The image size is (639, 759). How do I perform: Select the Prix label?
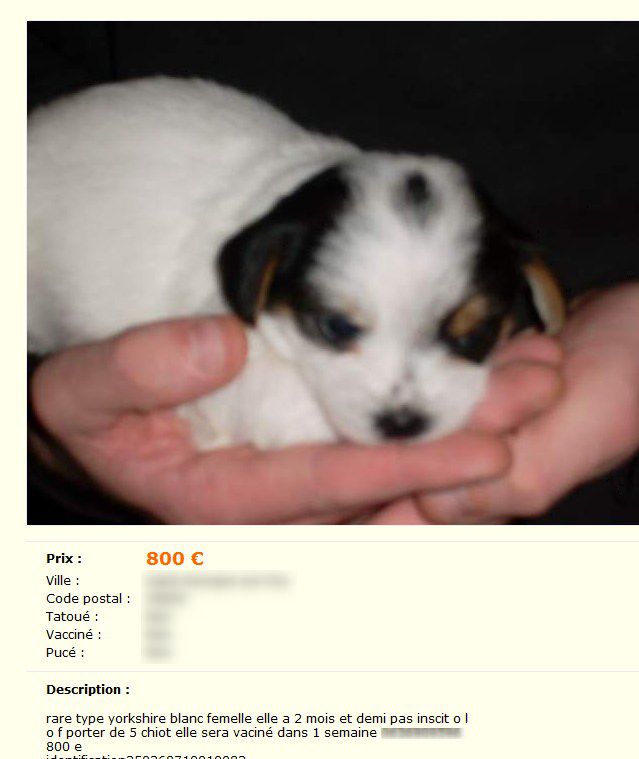[64, 558]
